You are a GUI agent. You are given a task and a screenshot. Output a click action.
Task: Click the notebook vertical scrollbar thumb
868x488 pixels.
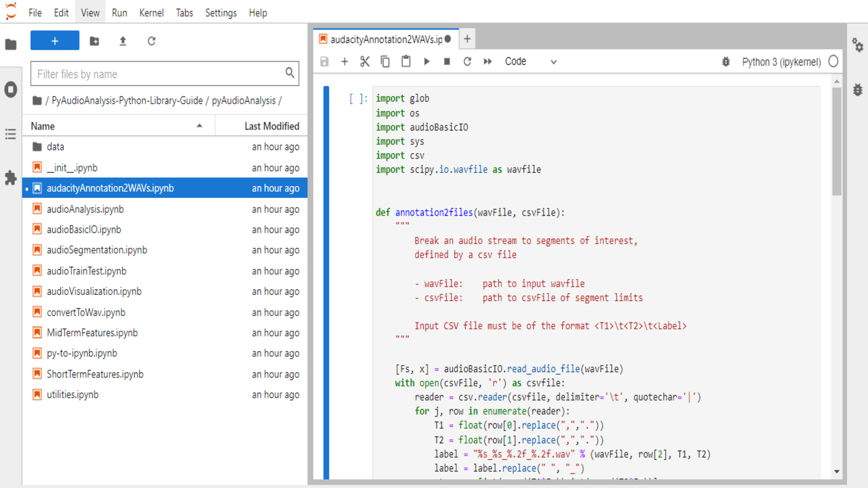(x=837, y=142)
